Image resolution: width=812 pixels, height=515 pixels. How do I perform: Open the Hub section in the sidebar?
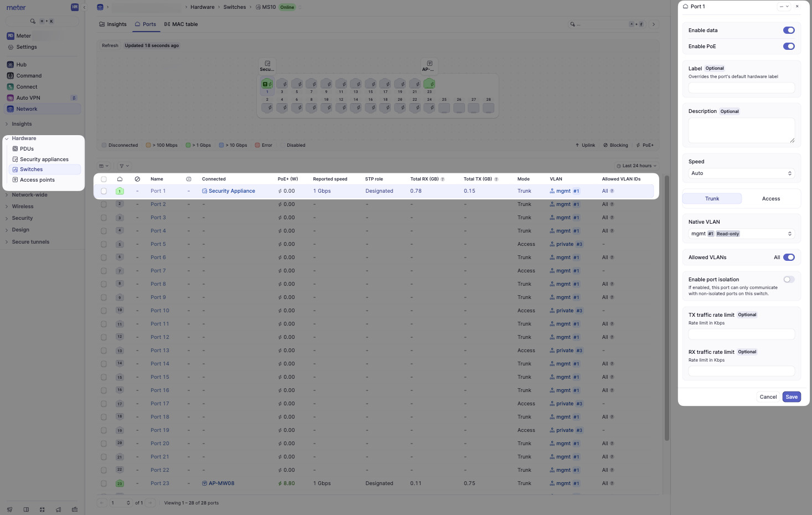coord(21,64)
